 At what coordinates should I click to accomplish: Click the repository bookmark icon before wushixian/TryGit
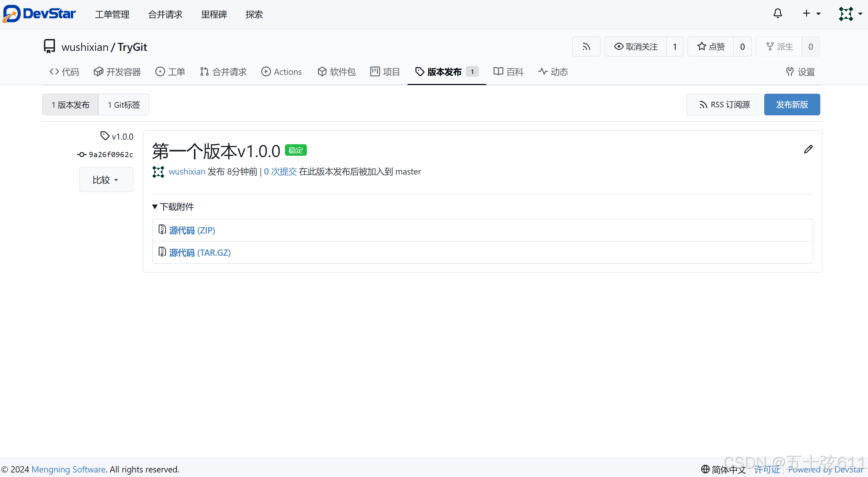[x=49, y=46]
